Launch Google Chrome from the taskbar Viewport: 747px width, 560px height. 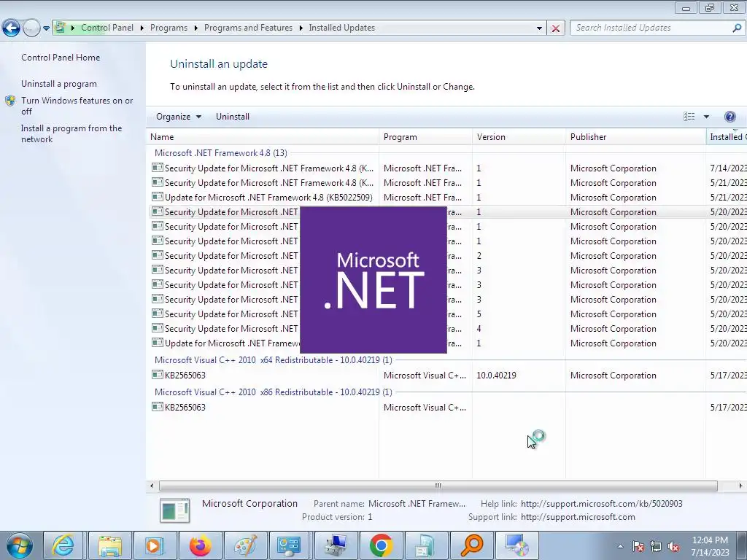point(381,545)
